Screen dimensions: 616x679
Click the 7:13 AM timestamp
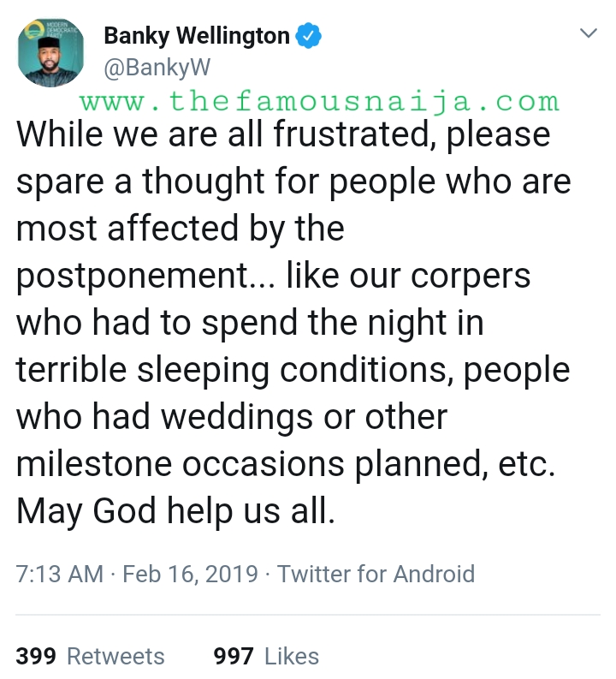[60, 573]
